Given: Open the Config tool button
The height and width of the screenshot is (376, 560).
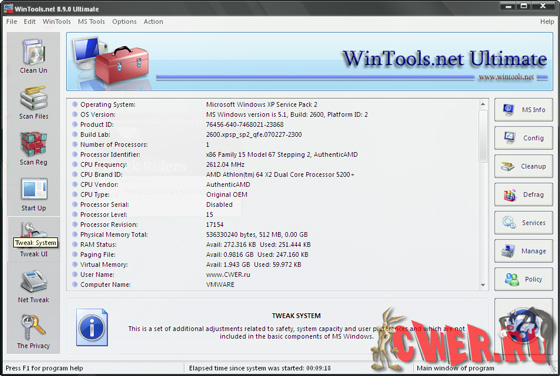Looking at the screenshot, I should pyautogui.click(x=524, y=138).
